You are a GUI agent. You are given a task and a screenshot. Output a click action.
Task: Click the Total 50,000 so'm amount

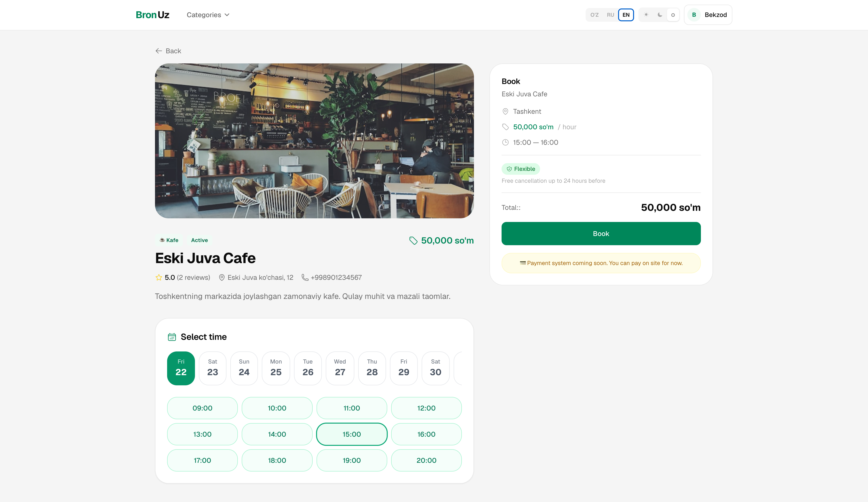[671, 208]
